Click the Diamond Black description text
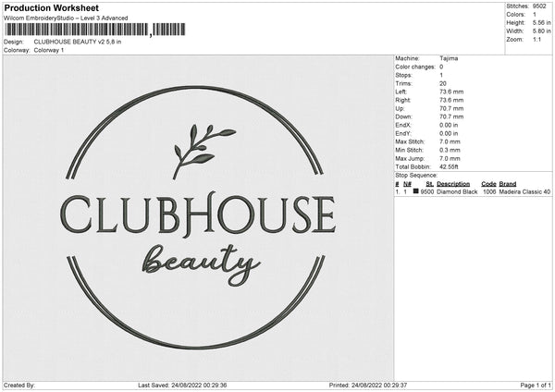Viewport: 555px width, 392px height. [x=457, y=191]
